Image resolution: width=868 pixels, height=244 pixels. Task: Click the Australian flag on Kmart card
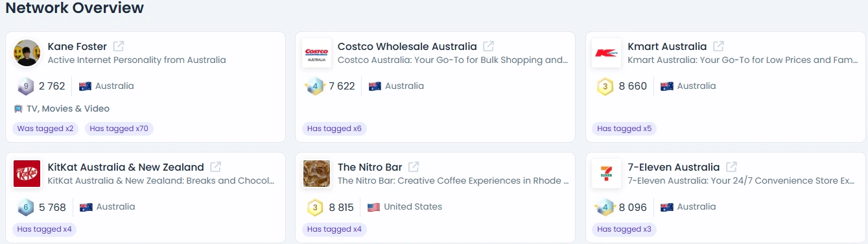(x=667, y=86)
